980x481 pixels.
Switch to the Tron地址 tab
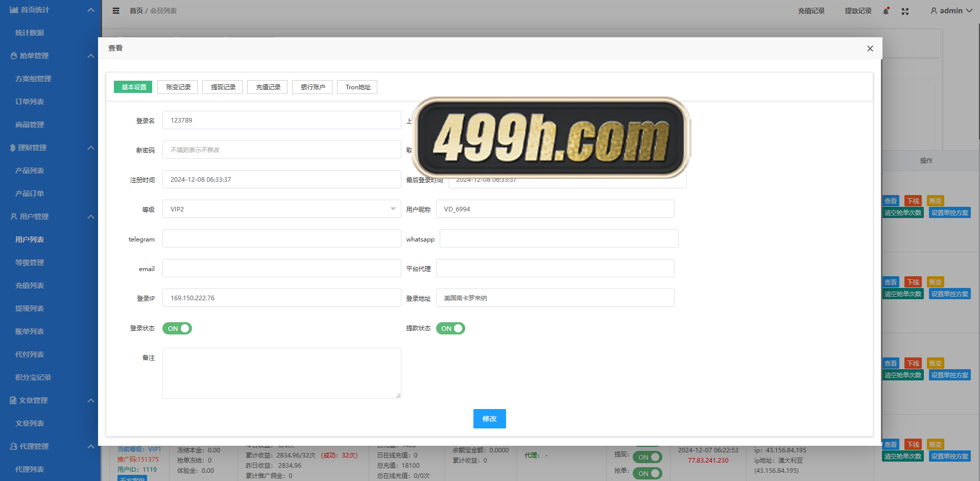358,87
